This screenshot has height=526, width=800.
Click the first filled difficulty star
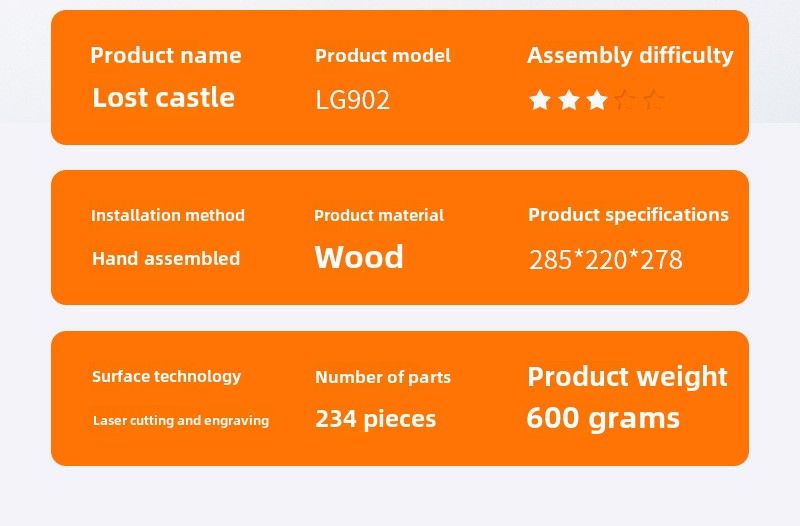click(540, 100)
